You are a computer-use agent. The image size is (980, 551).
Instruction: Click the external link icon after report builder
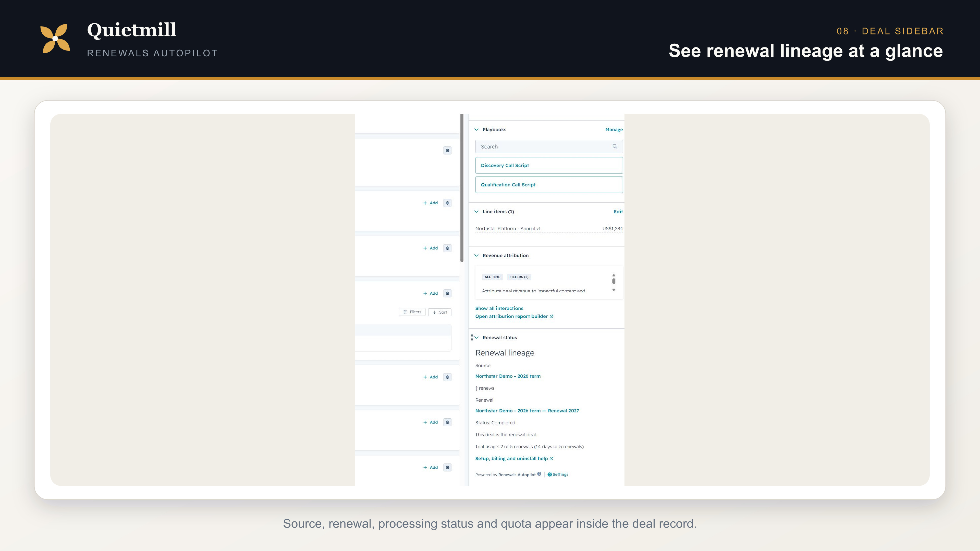click(x=551, y=316)
